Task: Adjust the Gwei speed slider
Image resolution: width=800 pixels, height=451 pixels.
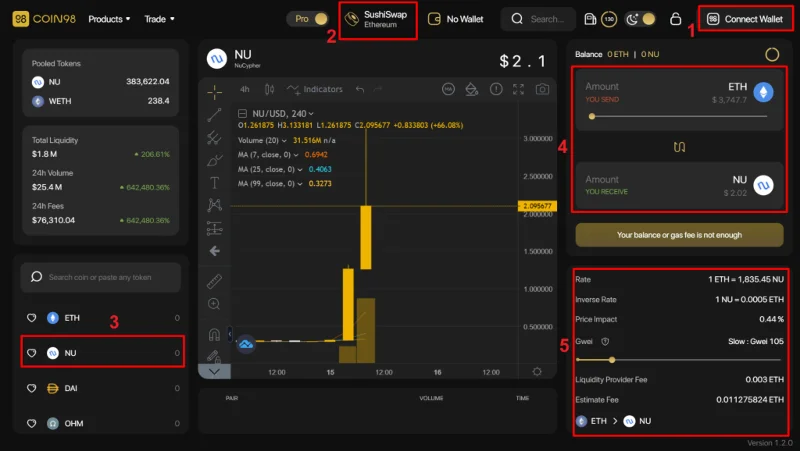Action: pos(679,360)
